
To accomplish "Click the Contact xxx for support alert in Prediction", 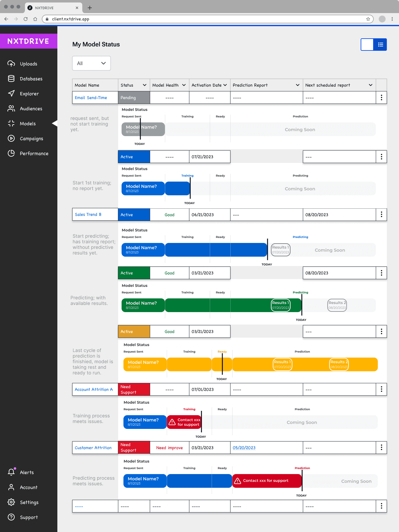I will [x=267, y=481].
